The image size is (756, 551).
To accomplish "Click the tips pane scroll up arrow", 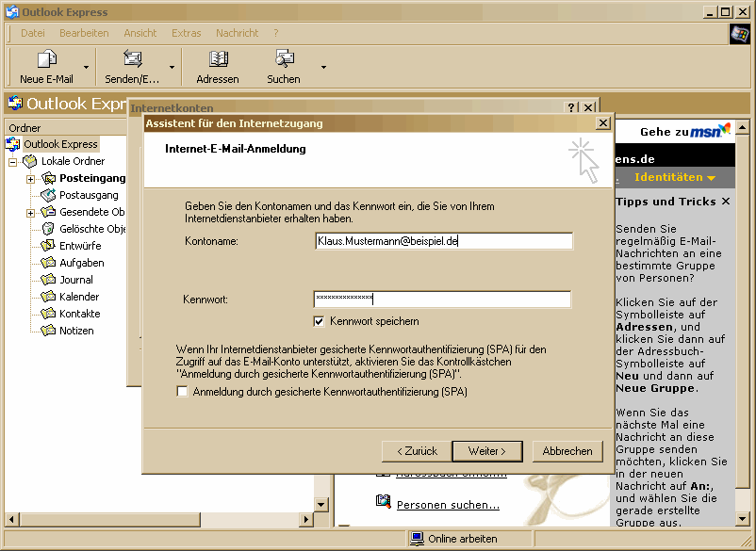I will (743, 126).
